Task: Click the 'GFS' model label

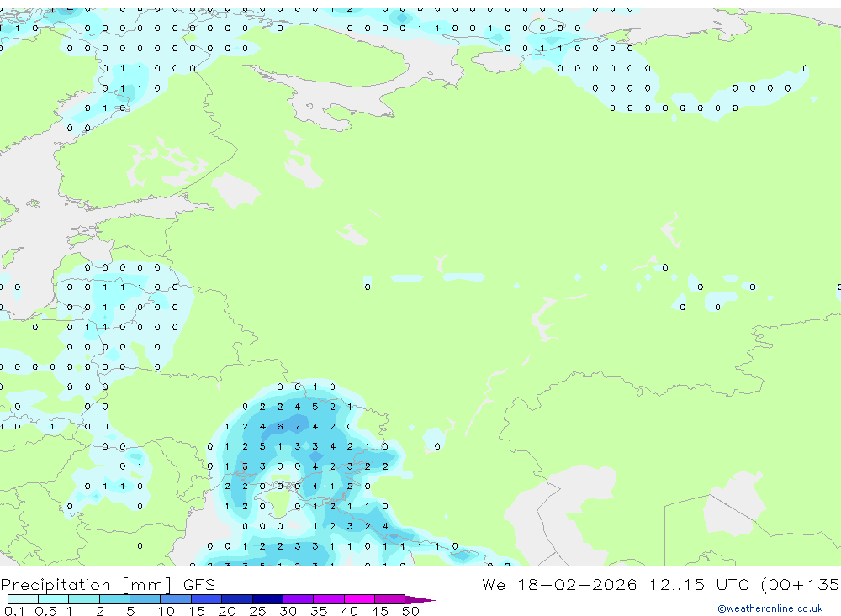Action: pyautogui.click(x=199, y=584)
